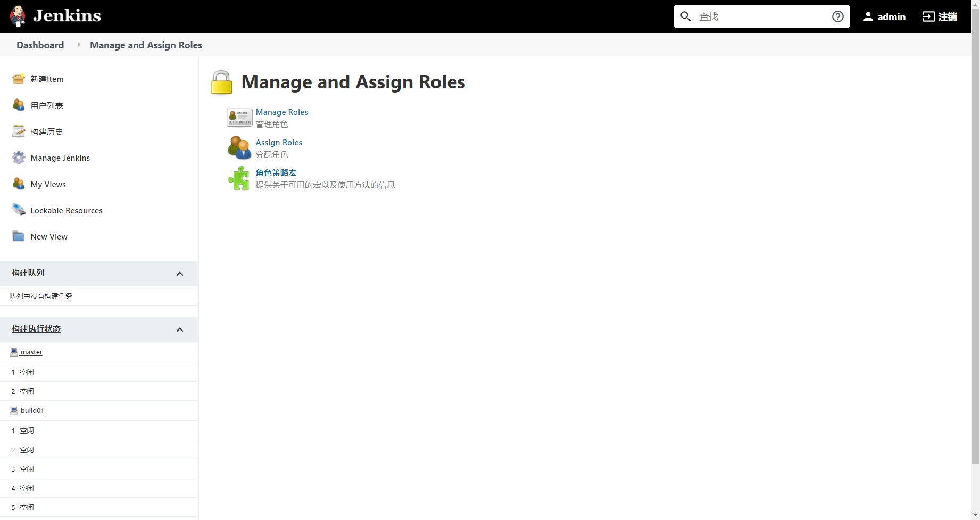Open Manage Jenkins in the sidebar
The image size is (980, 520).
click(60, 158)
